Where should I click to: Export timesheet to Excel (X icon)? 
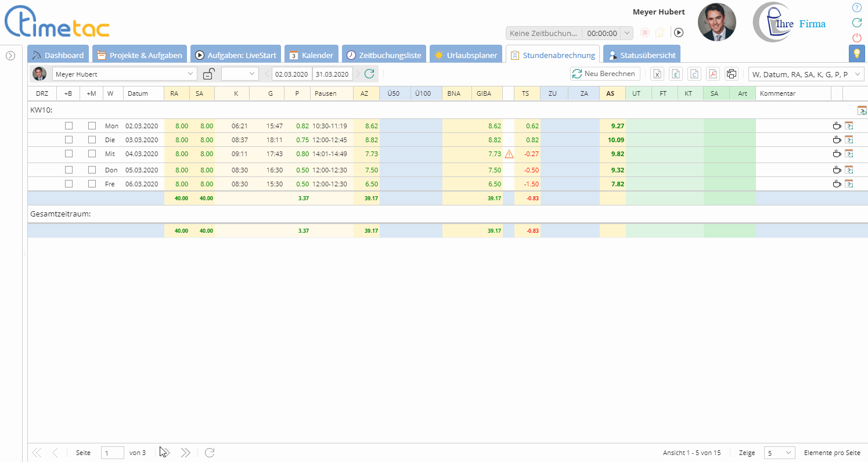pyautogui.click(x=657, y=74)
